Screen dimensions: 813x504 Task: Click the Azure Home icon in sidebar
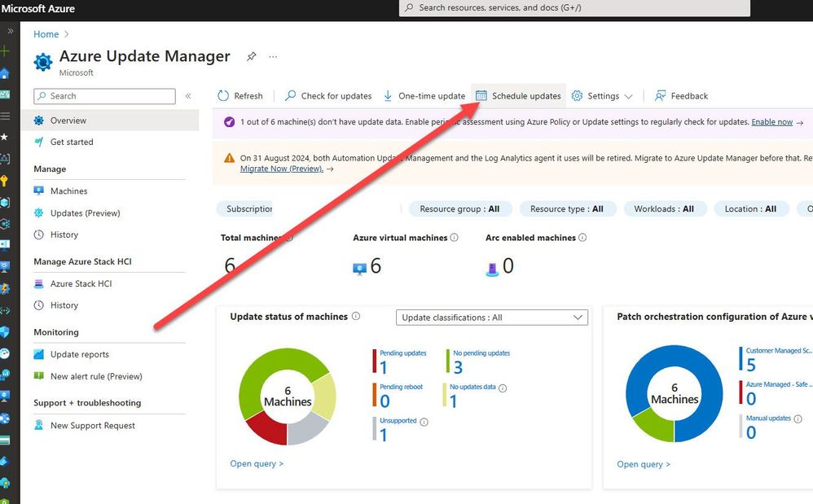[5, 73]
